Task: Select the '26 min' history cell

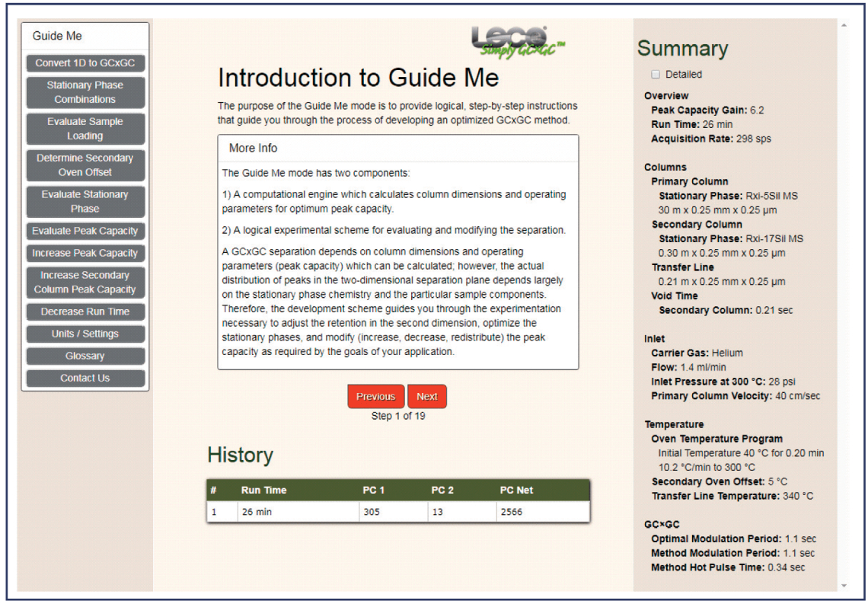Action: pos(298,512)
